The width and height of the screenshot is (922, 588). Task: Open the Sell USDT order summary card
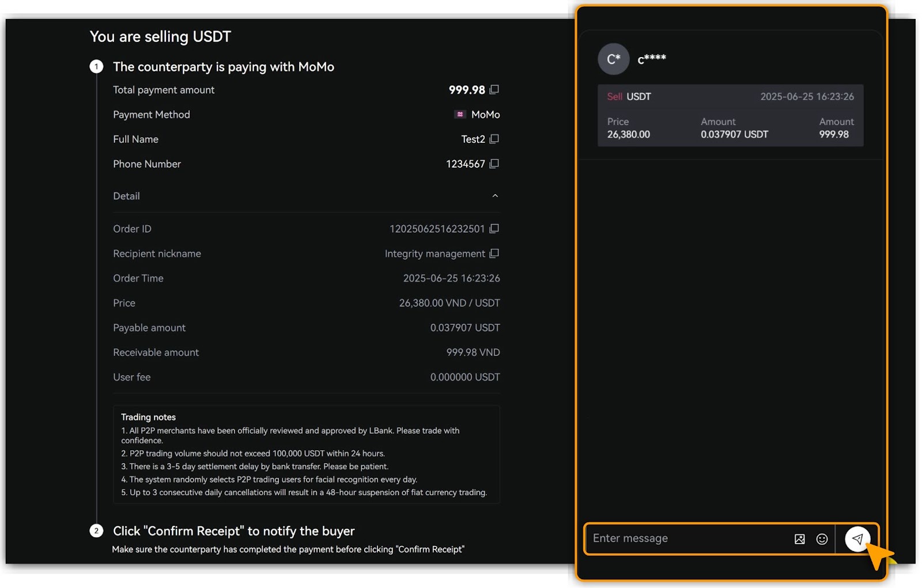point(730,116)
